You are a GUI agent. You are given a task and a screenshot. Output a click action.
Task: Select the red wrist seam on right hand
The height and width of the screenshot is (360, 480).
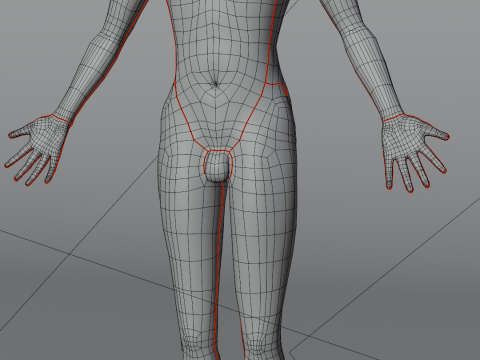pos(61,119)
